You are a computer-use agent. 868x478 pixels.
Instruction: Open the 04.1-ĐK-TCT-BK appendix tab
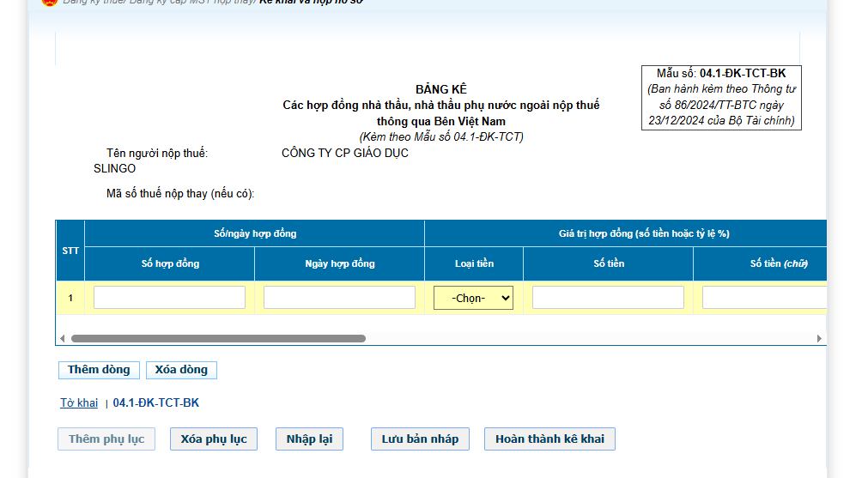(156, 402)
